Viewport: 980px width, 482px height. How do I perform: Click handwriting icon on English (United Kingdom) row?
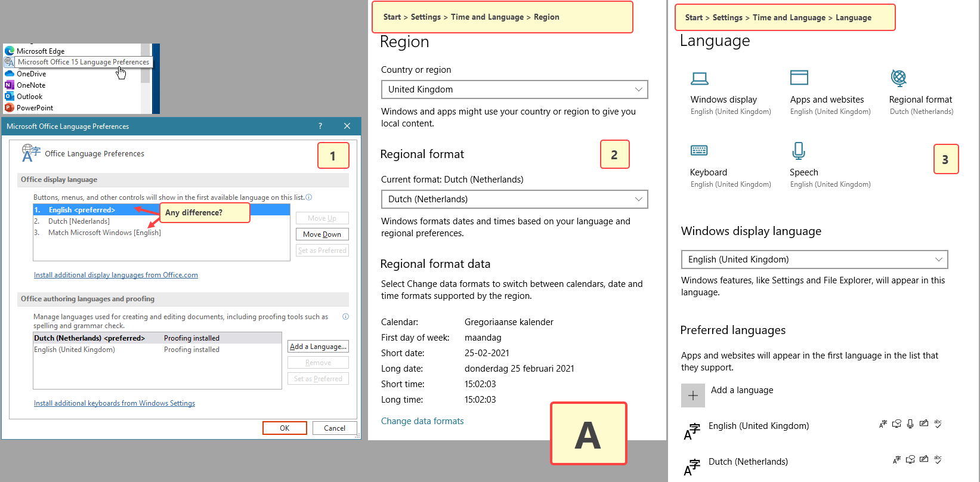click(x=924, y=424)
